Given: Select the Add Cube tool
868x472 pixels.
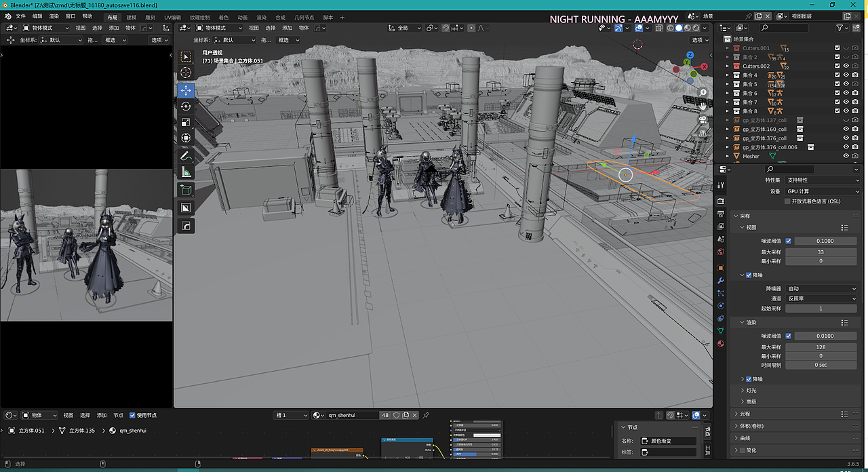Looking at the screenshot, I should (x=186, y=190).
